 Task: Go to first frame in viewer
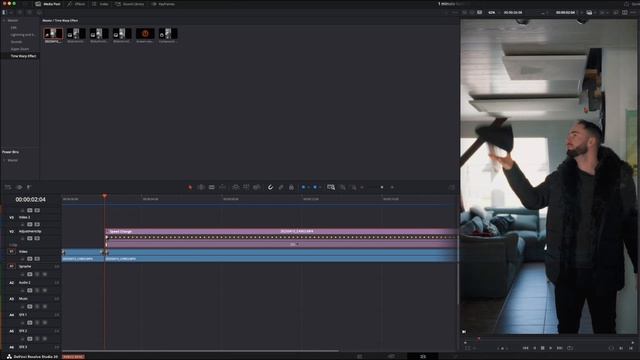(525, 348)
